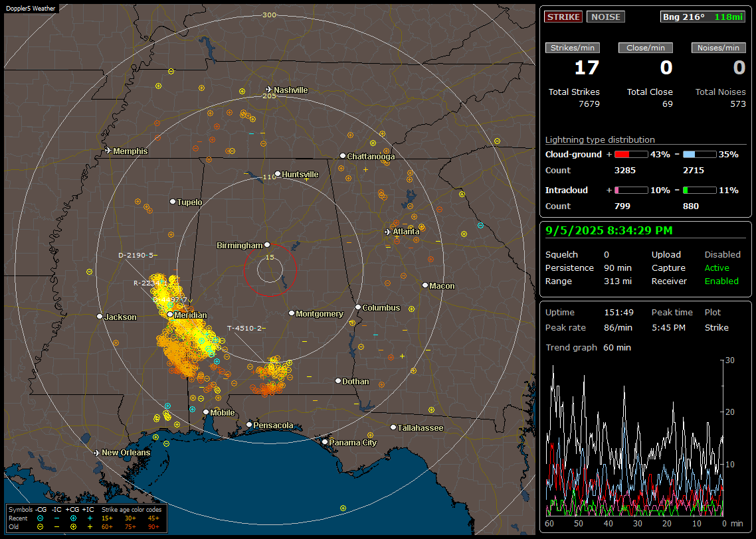
Task: Click the Memphis airport icon
Action: coord(108,151)
